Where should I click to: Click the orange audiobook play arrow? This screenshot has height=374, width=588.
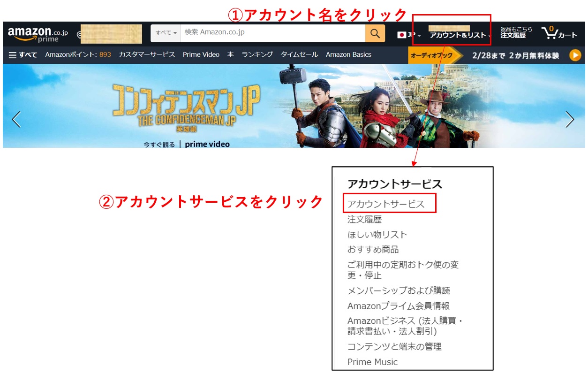(575, 55)
